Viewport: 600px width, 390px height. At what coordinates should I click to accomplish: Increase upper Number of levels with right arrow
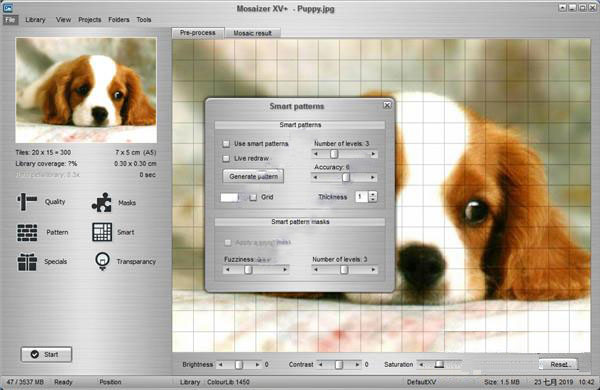click(x=373, y=154)
